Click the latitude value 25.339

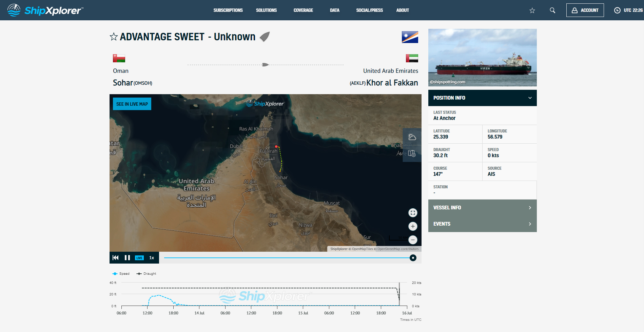(x=441, y=137)
